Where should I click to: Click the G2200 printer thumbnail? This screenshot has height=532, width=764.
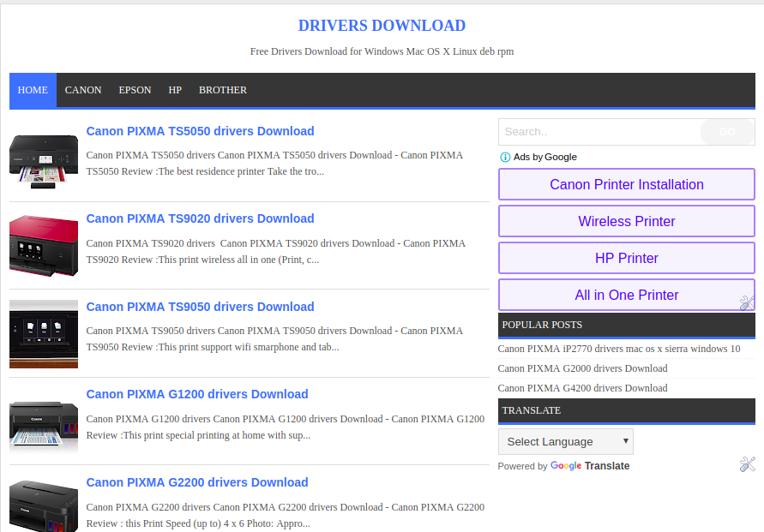pyautogui.click(x=44, y=505)
